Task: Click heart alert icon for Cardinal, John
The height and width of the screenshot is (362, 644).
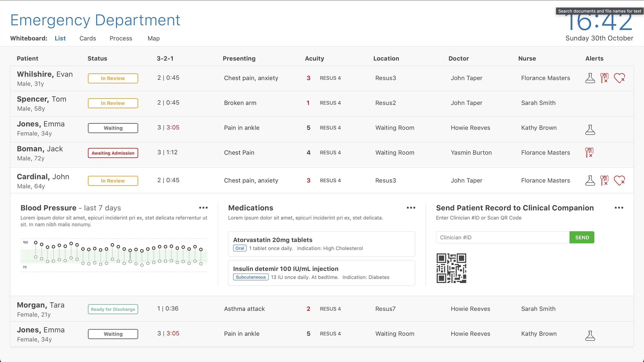Action: [619, 181]
